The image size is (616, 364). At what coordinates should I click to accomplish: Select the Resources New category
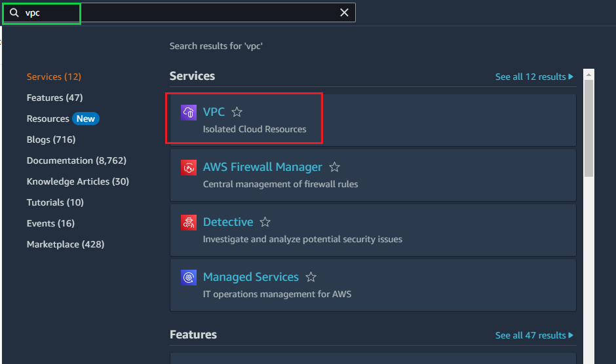point(63,118)
